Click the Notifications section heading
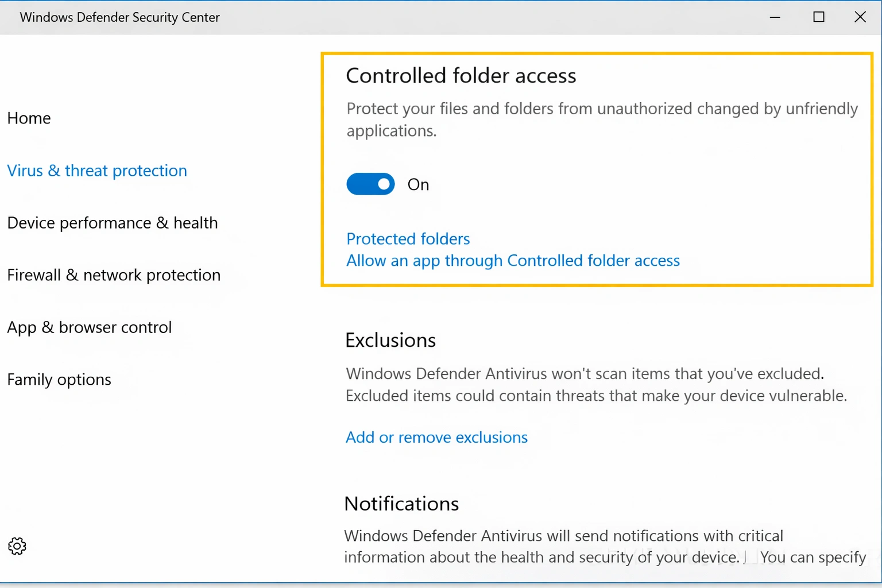882x588 pixels. click(401, 504)
